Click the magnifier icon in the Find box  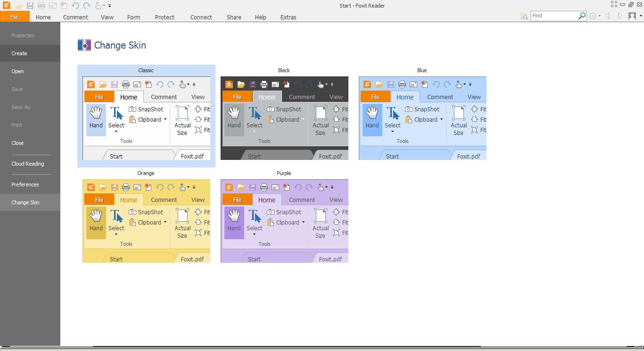[582, 16]
